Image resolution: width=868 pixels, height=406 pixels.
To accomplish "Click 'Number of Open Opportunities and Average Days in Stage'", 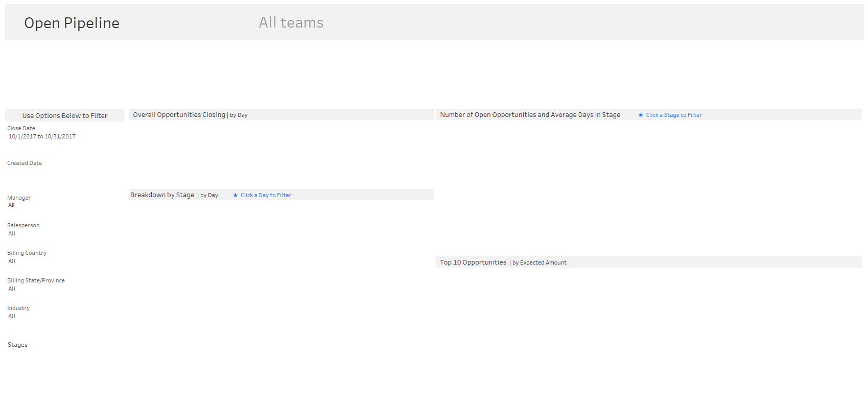I will pos(530,115).
